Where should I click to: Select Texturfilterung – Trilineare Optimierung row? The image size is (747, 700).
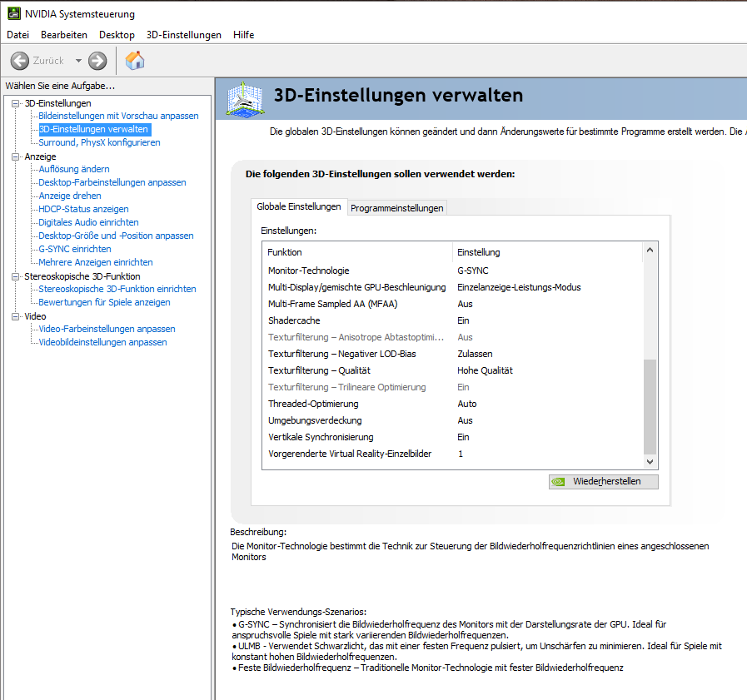pos(452,387)
